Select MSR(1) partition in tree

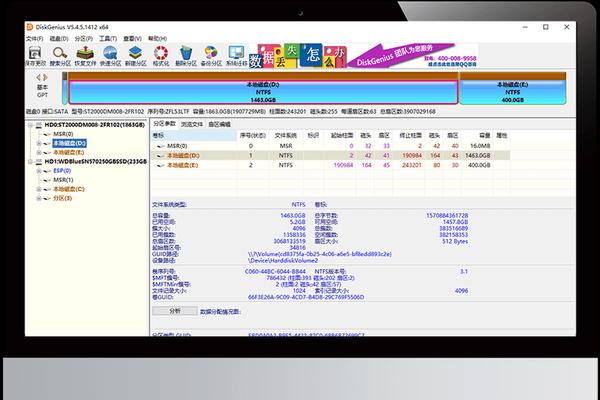pos(63,180)
